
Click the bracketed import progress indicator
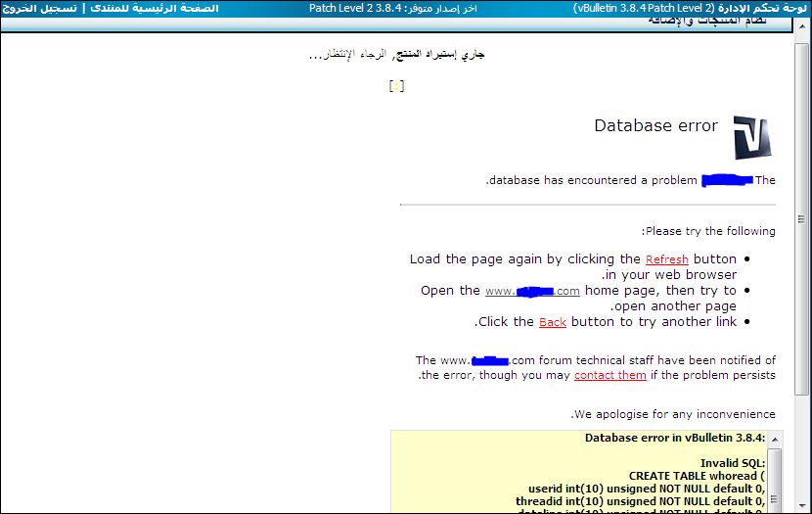(396, 86)
